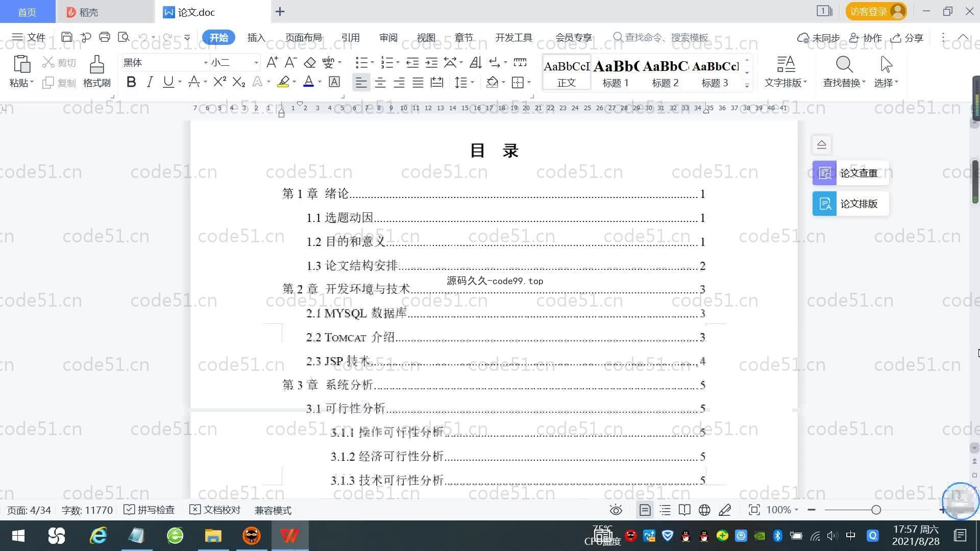Click the font color icon
This screenshot has width=980, height=551.
point(309,82)
